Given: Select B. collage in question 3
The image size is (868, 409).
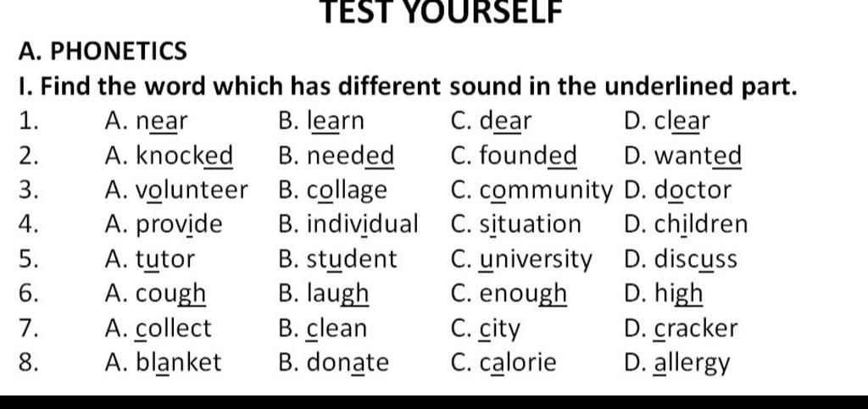Looking at the screenshot, I should pyautogui.click(x=333, y=191).
